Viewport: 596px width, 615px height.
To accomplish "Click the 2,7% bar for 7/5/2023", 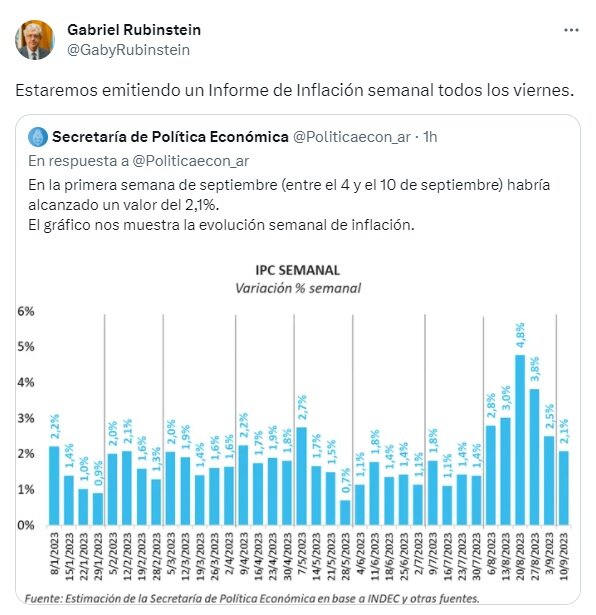I will coord(302,476).
